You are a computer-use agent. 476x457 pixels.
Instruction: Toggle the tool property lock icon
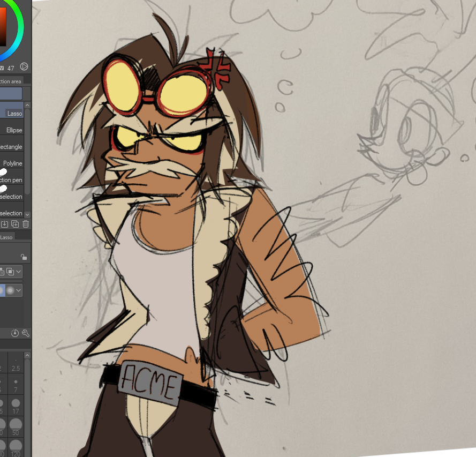pos(24,257)
